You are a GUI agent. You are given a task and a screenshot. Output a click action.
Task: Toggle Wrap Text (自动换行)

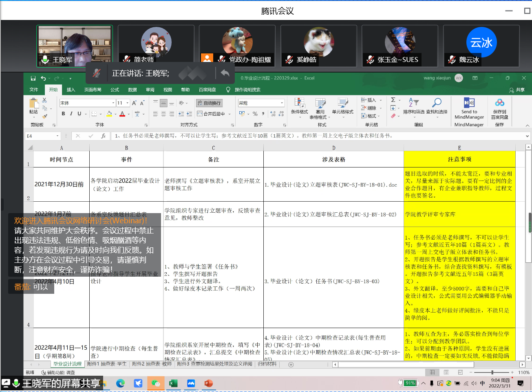(x=209, y=103)
